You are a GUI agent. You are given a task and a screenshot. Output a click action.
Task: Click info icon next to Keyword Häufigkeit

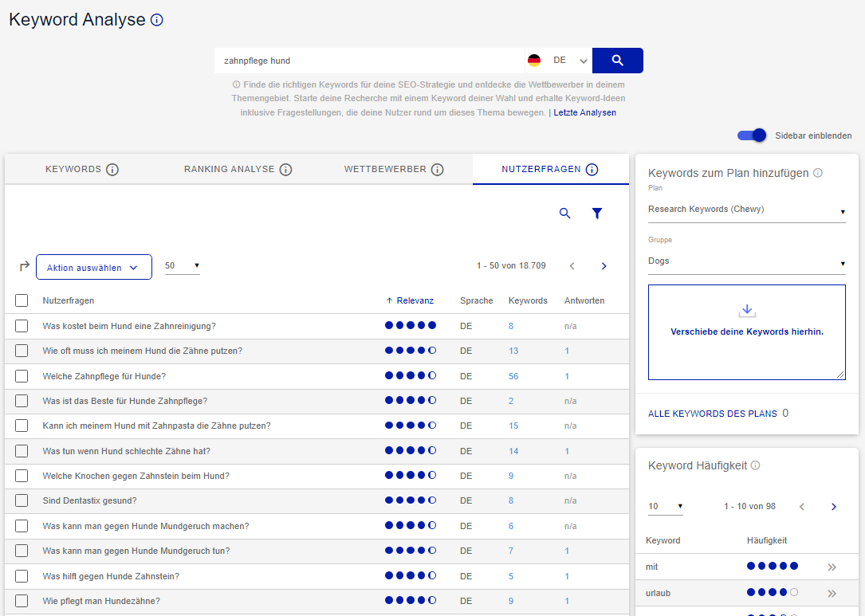pos(756,465)
